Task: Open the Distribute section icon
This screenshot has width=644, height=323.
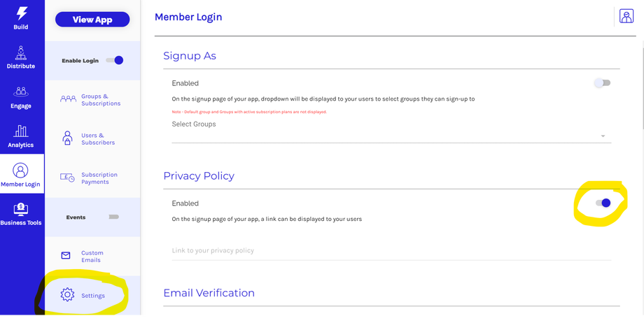Action: [x=21, y=53]
